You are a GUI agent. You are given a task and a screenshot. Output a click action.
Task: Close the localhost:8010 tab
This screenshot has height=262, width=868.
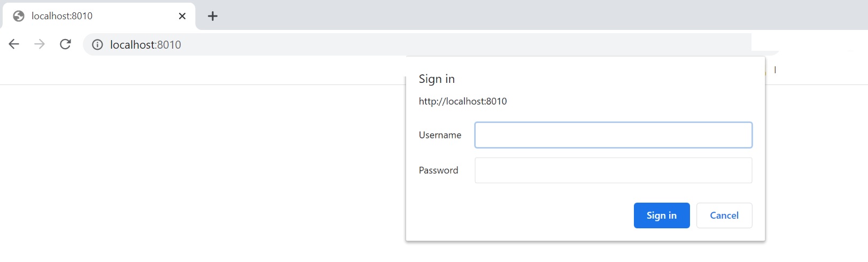(x=182, y=16)
